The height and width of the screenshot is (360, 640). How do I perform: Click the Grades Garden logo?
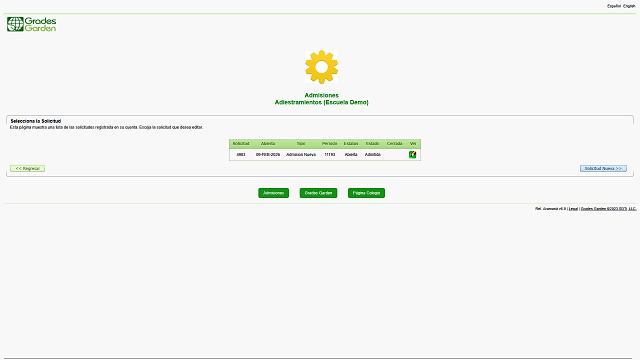point(31,24)
